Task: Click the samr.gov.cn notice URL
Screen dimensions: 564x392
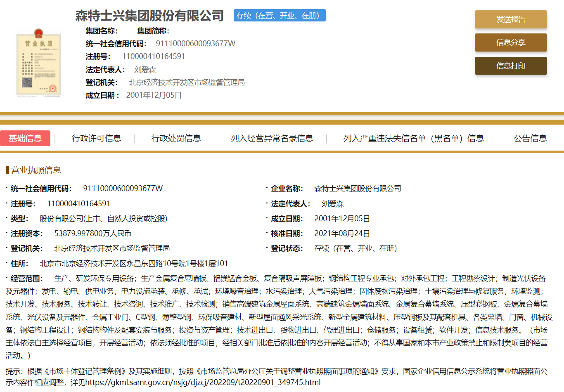Action: click(203, 383)
